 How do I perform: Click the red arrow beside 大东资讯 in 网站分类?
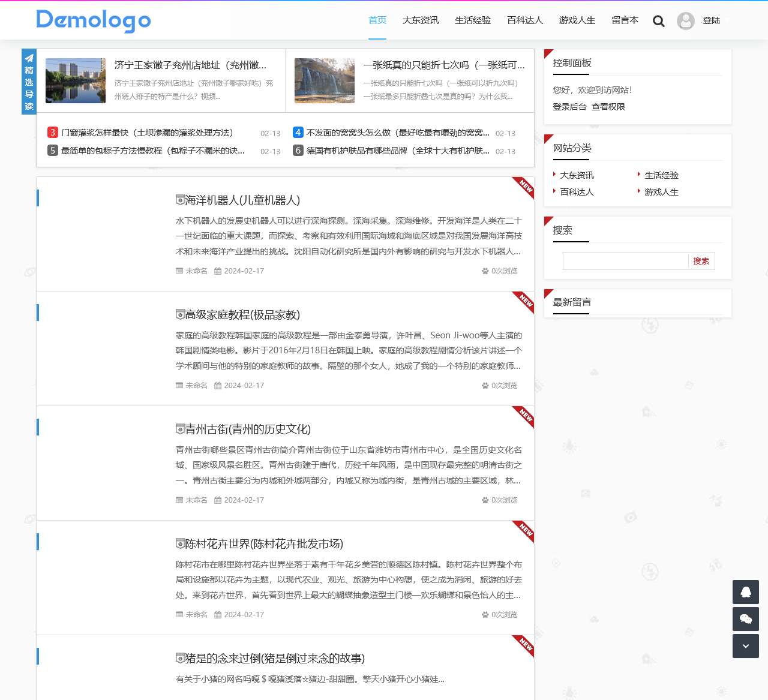point(554,175)
